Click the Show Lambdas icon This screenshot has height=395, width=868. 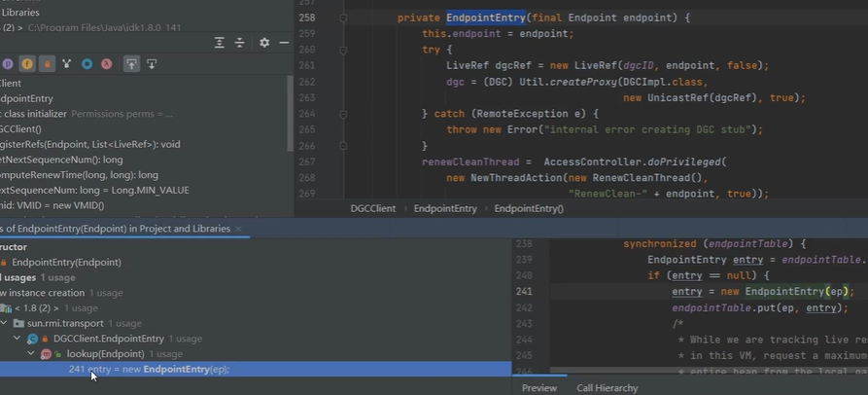tap(106, 64)
